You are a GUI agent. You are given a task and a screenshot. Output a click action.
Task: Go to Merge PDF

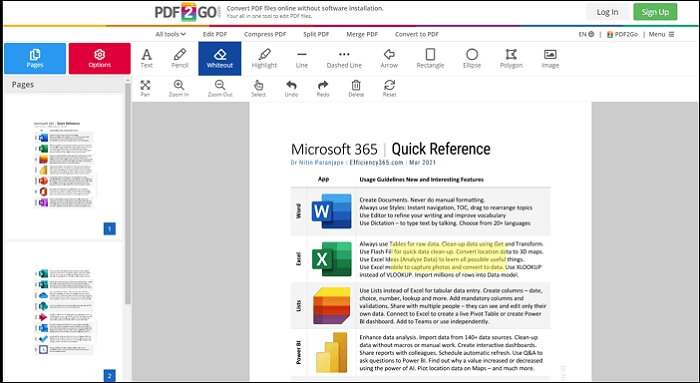pyautogui.click(x=362, y=34)
